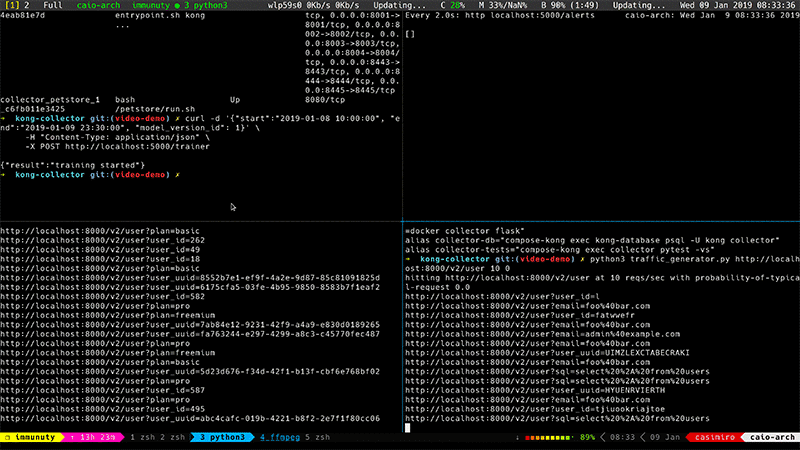This screenshot has height=450, width=800.
Task: Click URL with user_id=18
Action: (100, 259)
